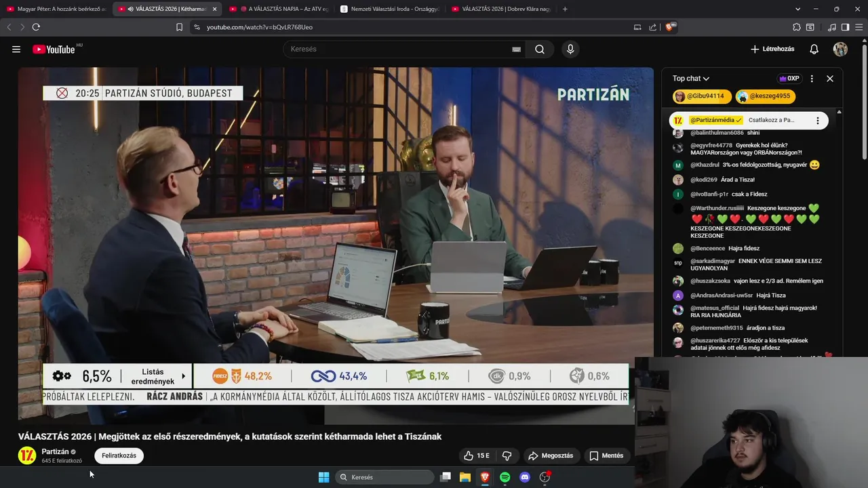The image size is (868, 488).
Task: Open the install/cast icon in address bar
Action: pyautogui.click(x=637, y=27)
